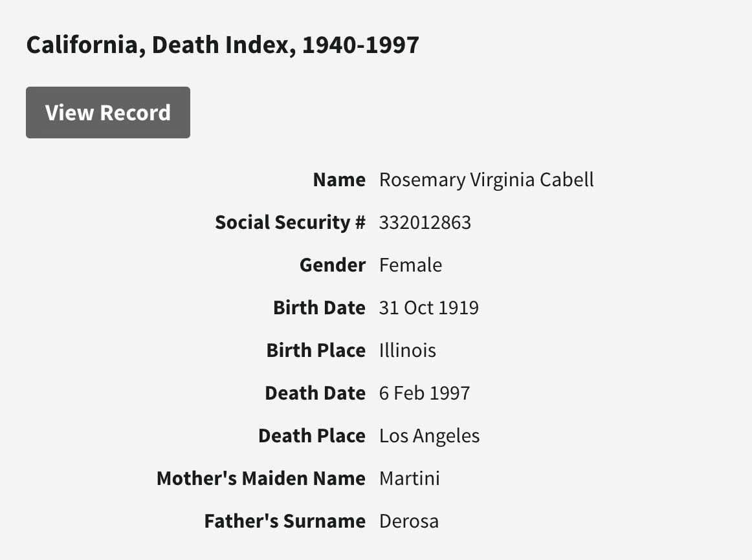Click the Death Place label

point(312,436)
